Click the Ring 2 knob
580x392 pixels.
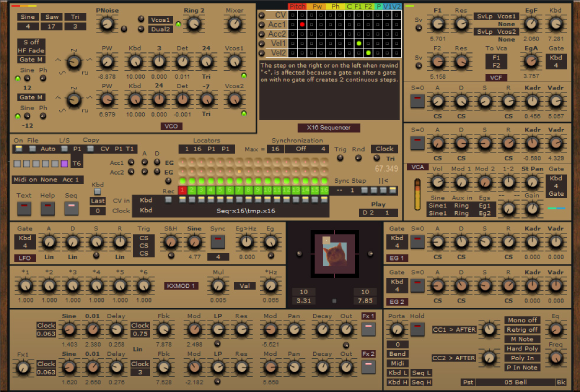click(x=193, y=24)
